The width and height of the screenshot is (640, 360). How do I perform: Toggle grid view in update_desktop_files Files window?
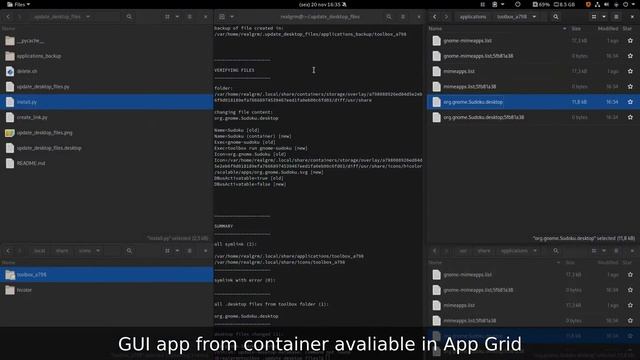167,17
